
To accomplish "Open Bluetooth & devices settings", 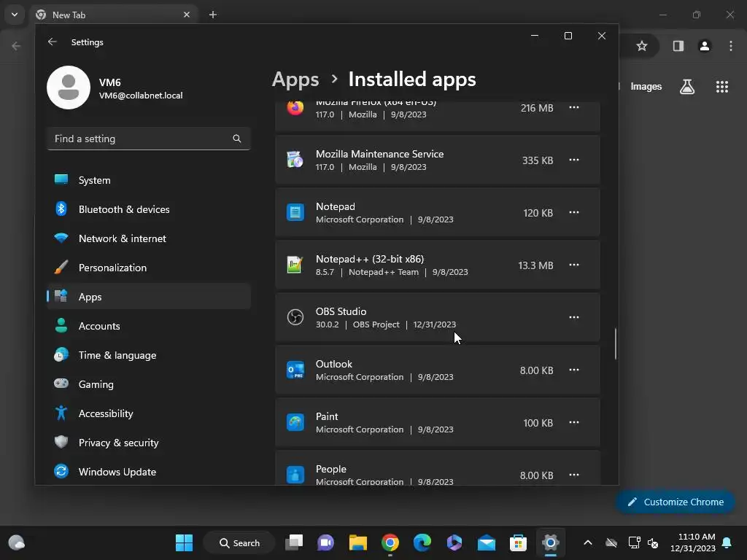I will [x=149, y=209].
